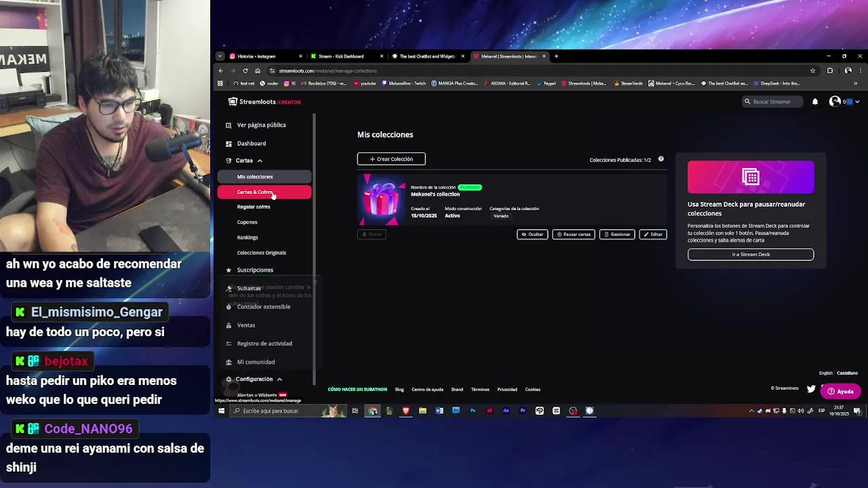Collapse the Configuración section chevron

point(279,380)
